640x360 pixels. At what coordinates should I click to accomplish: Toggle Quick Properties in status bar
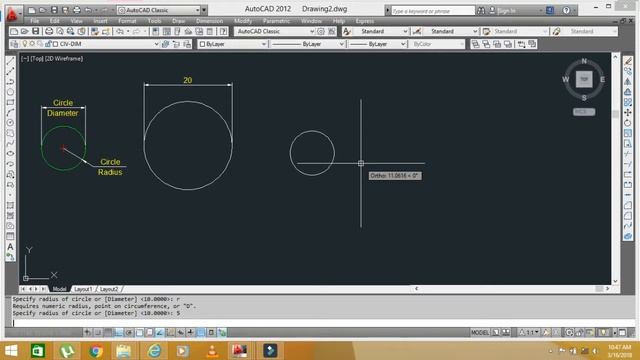(211, 332)
